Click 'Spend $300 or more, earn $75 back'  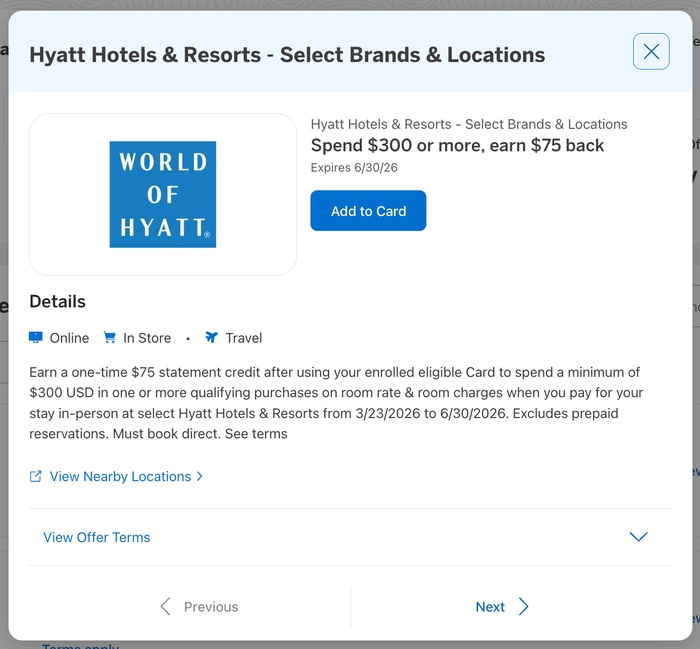coord(457,146)
